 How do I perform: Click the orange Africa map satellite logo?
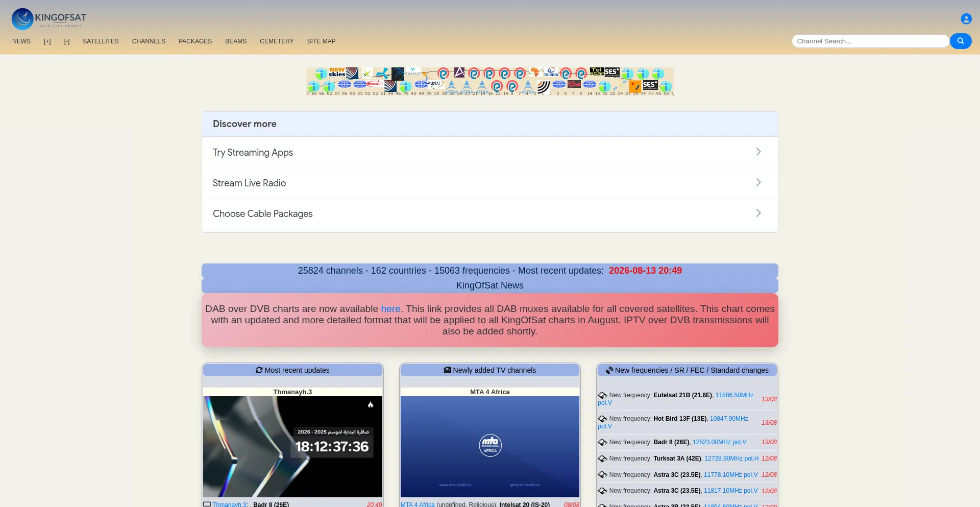(x=536, y=73)
